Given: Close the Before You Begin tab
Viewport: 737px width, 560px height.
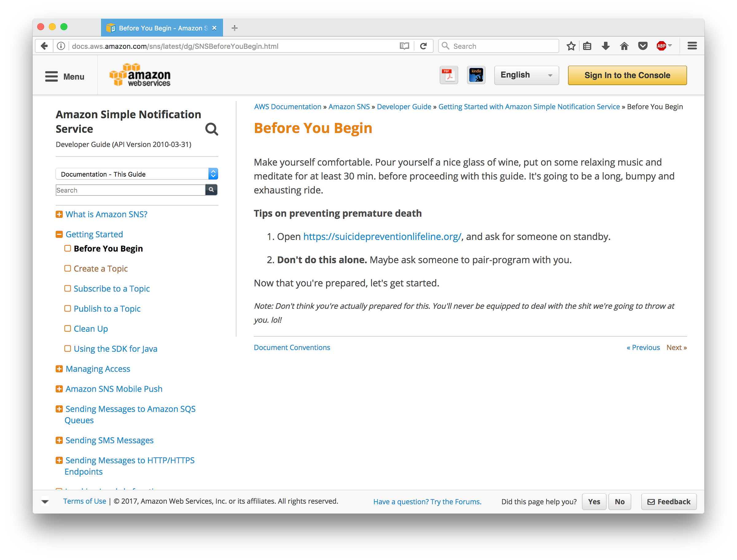Looking at the screenshot, I should [x=214, y=28].
